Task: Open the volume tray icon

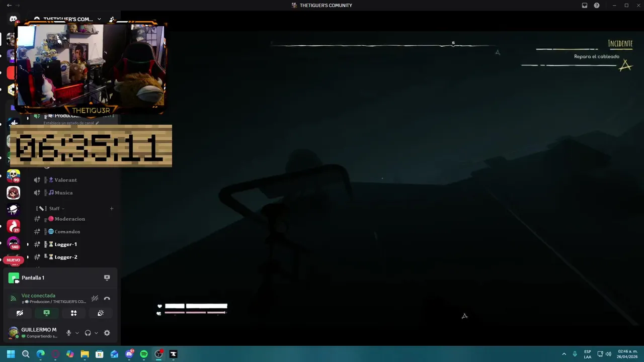Action: coord(608,354)
